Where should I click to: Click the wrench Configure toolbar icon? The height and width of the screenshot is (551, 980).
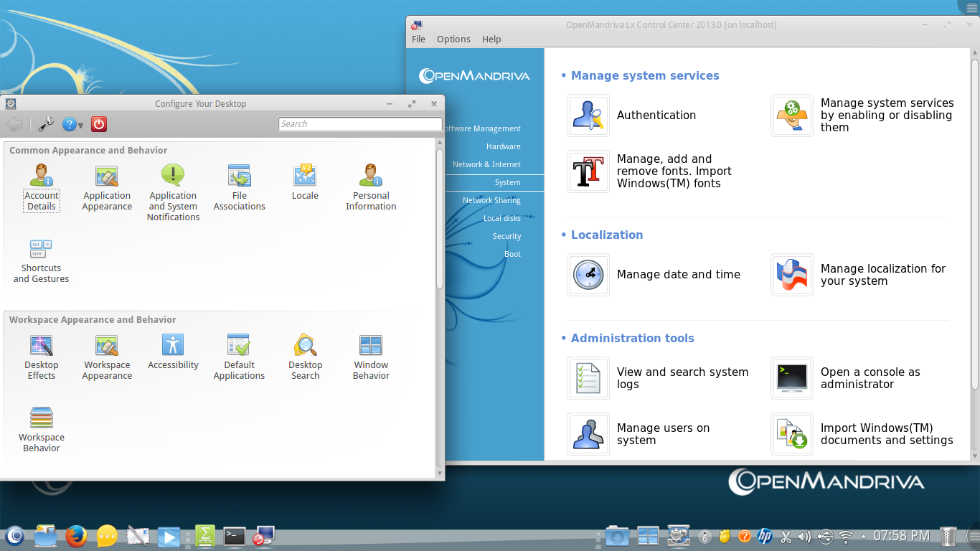pyautogui.click(x=46, y=124)
